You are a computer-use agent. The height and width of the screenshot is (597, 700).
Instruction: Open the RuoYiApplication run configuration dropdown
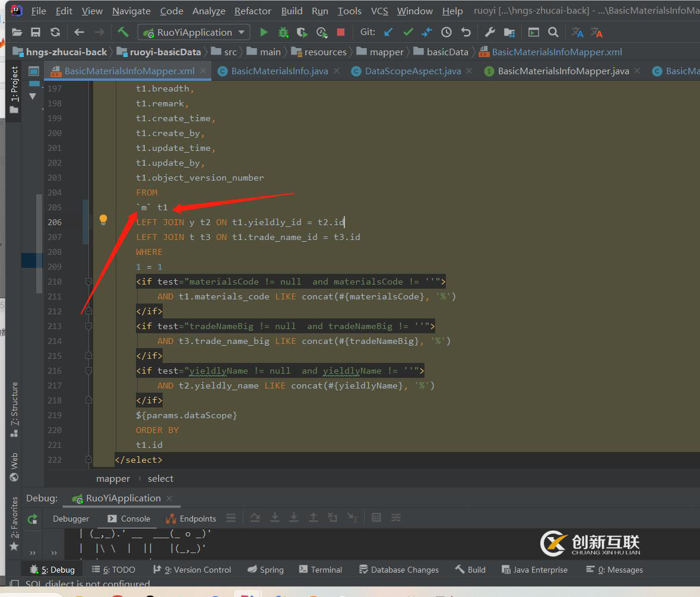[194, 32]
